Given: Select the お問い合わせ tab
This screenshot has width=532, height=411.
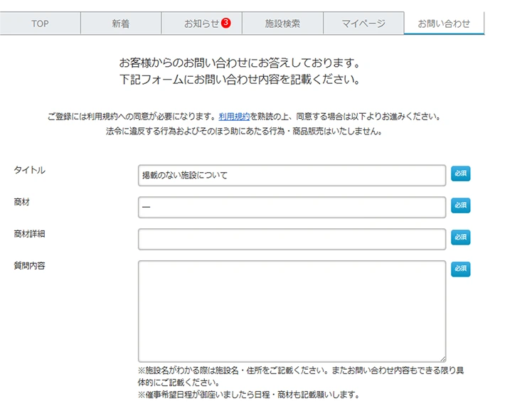Looking at the screenshot, I should point(444,23).
